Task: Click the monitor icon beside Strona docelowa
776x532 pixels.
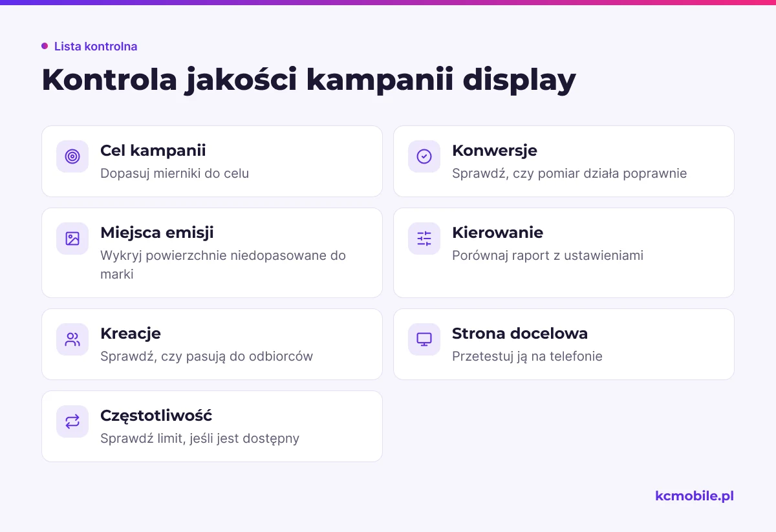Action: point(424,339)
